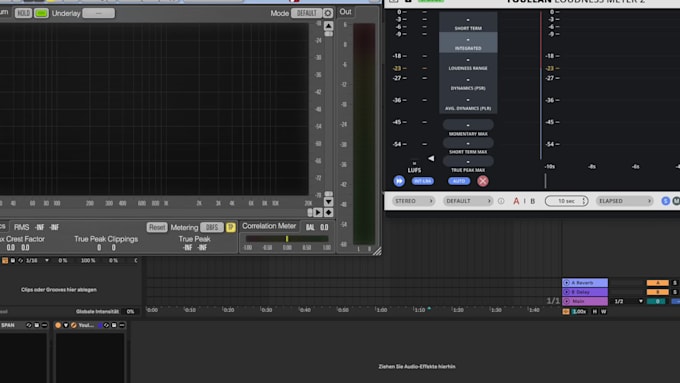Open the DEFAULT preset dropdown in Youlean
This screenshot has width=680, height=383.
click(x=468, y=201)
